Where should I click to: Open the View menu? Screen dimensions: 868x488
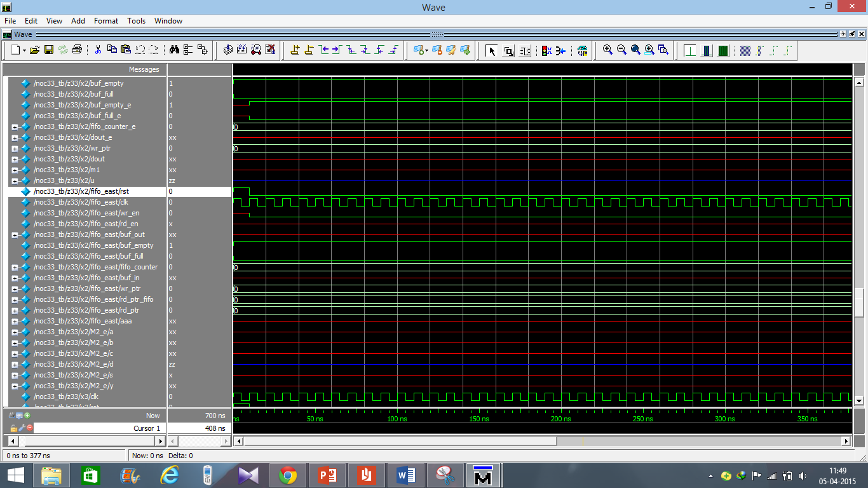click(55, 21)
